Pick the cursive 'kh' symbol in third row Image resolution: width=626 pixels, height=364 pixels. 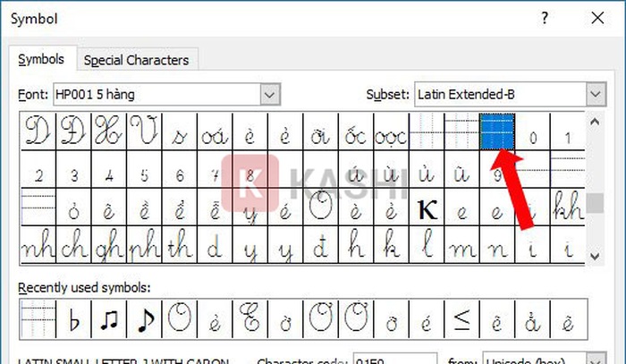coord(570,207)
